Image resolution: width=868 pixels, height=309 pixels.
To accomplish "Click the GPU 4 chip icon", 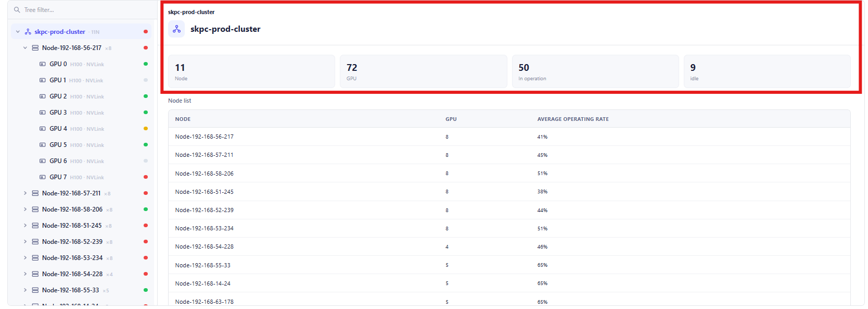I will coord(43,129).
